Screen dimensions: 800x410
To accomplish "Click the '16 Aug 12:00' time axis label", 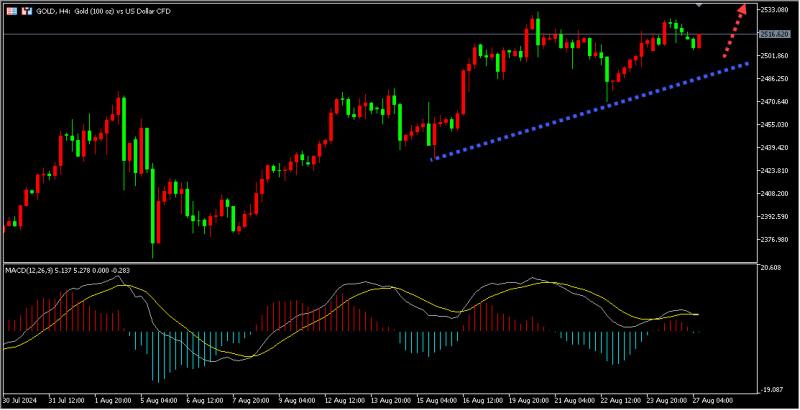I will tap(484, 399).
